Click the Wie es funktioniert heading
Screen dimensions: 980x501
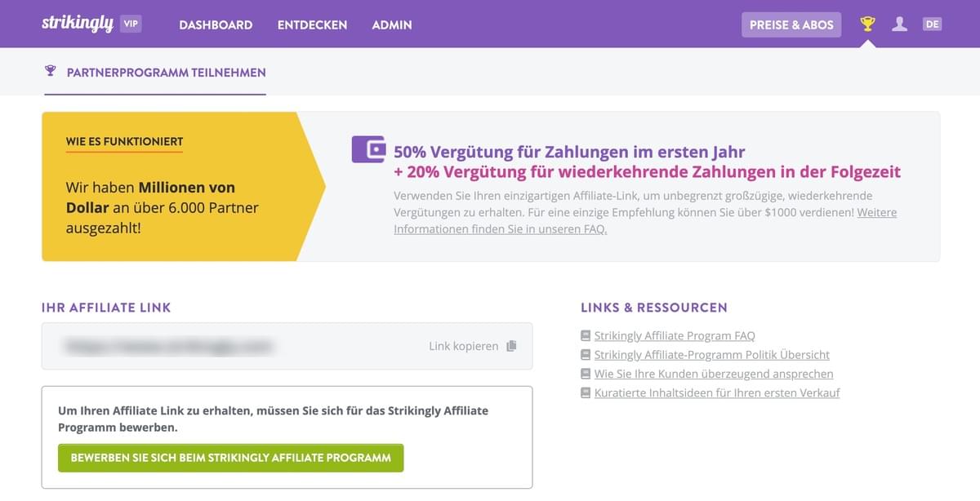[x=124, y=141]
